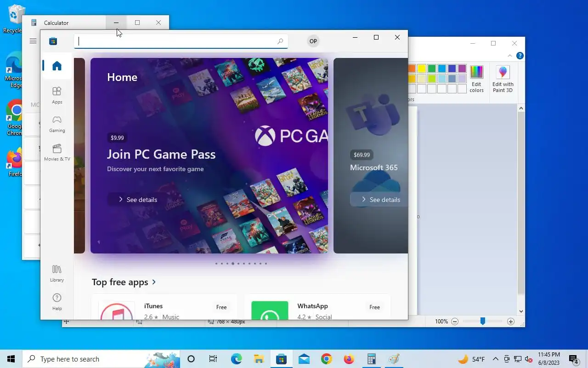
Task: Pick the lavender color in Paint palette
Action: (462, 79)
